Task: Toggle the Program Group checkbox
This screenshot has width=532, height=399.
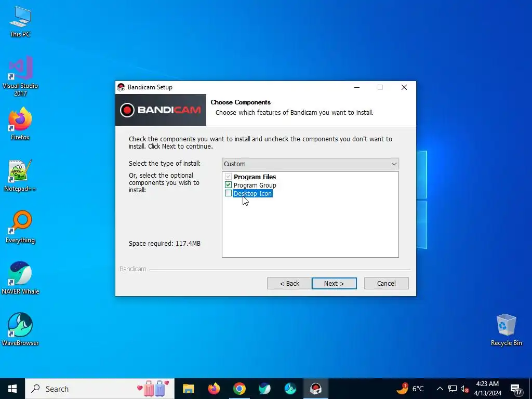Action: tap(229, 185)
